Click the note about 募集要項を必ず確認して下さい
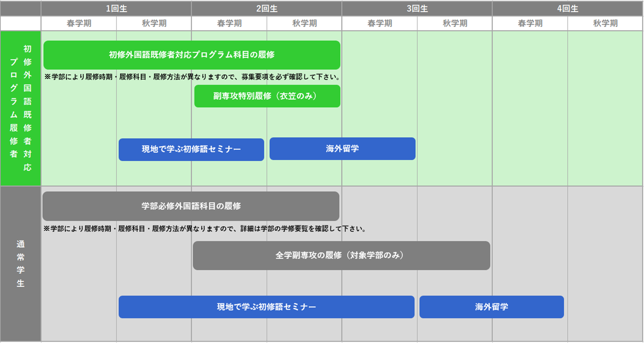This screenshot has height=343, width=644. [x=192, y=77]
